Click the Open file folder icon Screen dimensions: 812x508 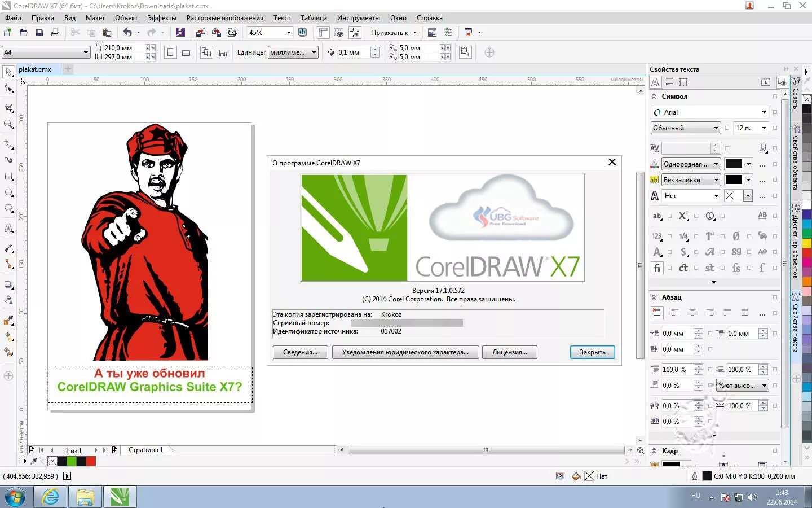tap(23, 33)
